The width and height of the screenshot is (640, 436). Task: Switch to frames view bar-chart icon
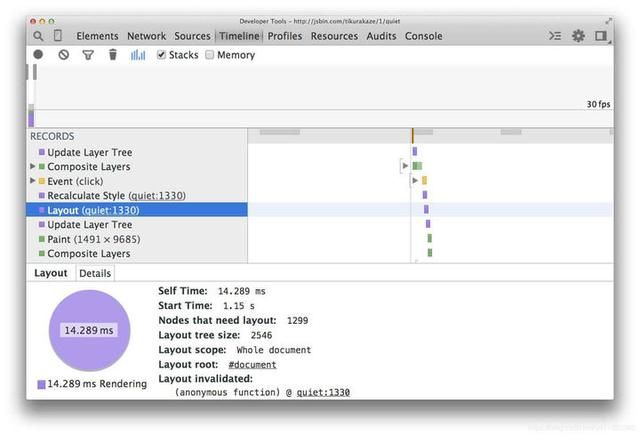pos(138,55)
